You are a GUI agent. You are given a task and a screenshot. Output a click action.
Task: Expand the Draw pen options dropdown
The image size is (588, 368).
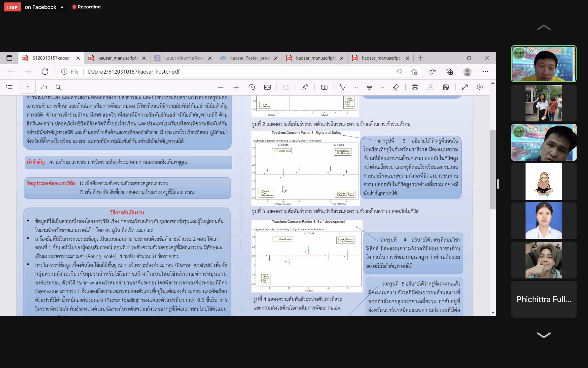point(356,88)
